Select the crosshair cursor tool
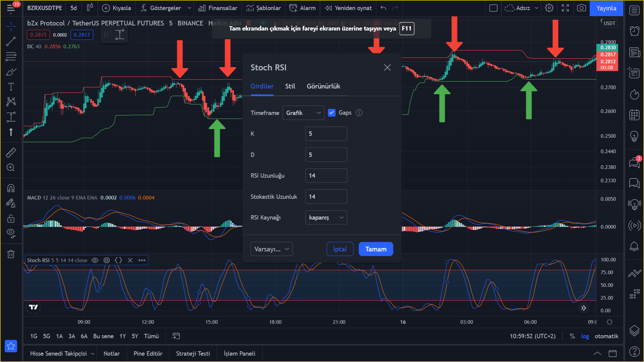Screen dimensions: 644x362 click(x=11, y=26)
